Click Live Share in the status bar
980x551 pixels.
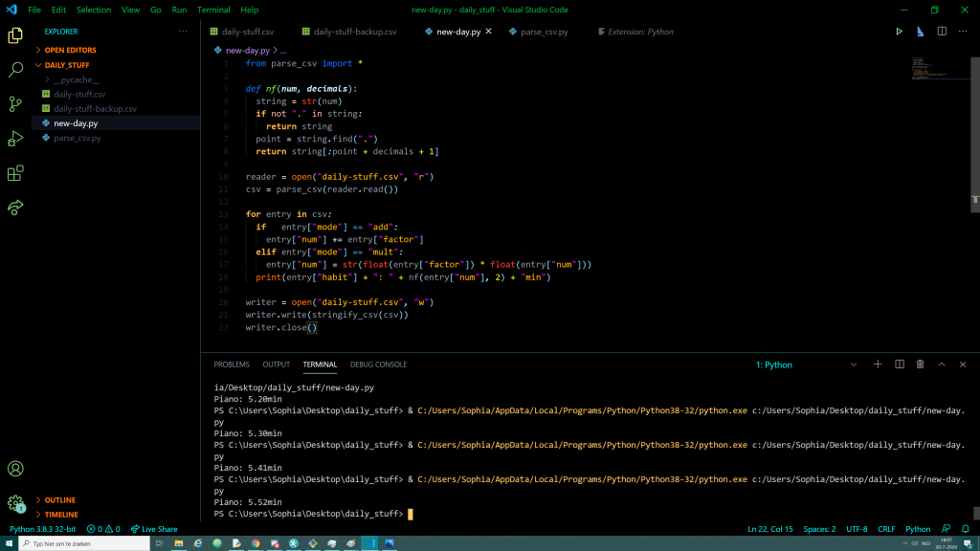pos(154,529)
